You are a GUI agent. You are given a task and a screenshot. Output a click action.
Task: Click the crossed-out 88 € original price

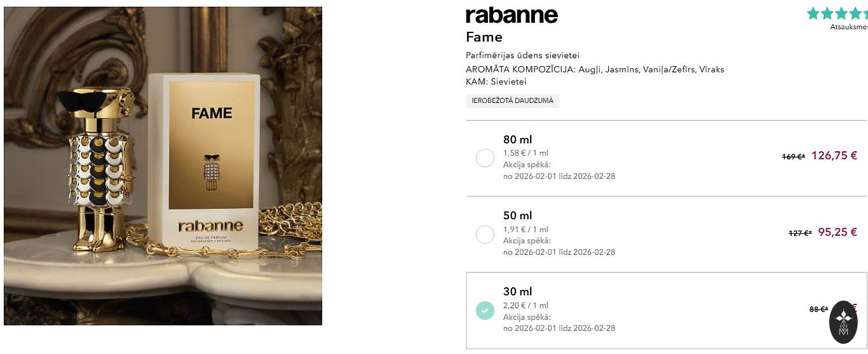pyautogui.click(x=818, y=310)
